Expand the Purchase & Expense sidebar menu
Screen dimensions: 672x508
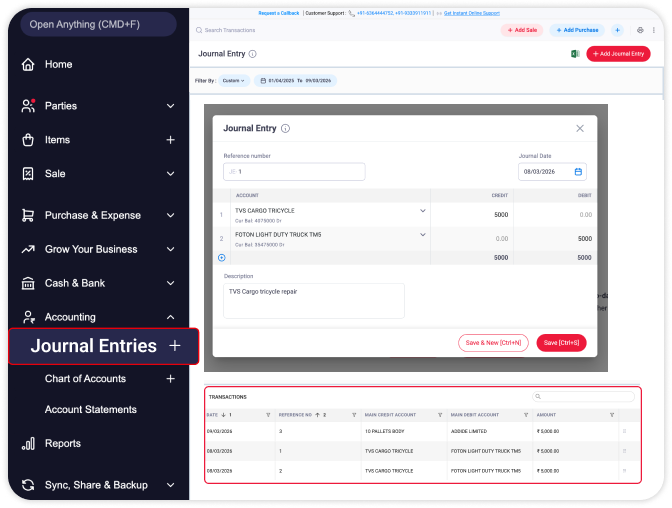pyautogui.click(x=170, y=215)
